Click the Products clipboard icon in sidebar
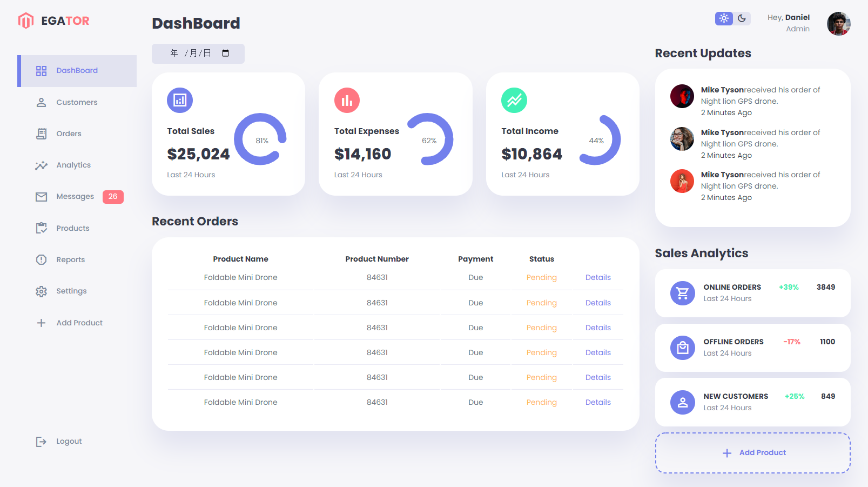868x487 pixels. (41, 228)
